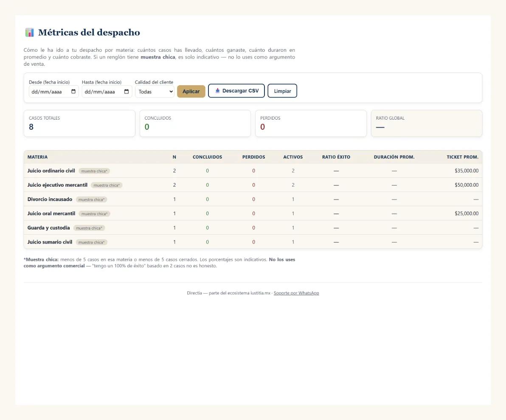Click the $35,000.00 ticket value
This screenshot has height=420, width=506.
(466, 171)
